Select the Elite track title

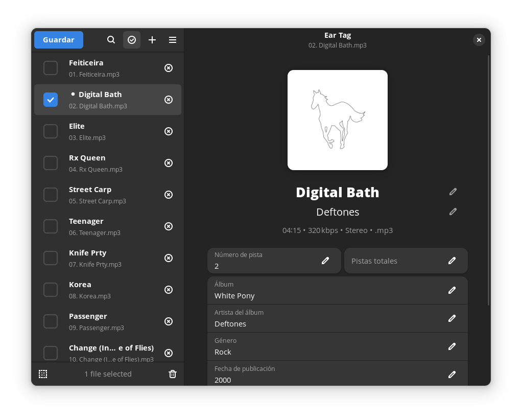[x=77, y=126]
